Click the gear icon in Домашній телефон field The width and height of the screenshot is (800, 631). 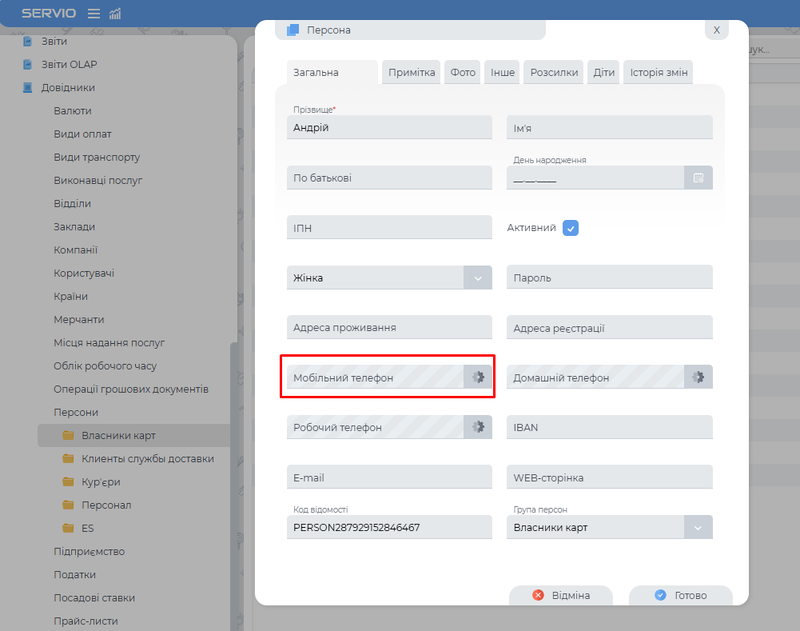698,377
